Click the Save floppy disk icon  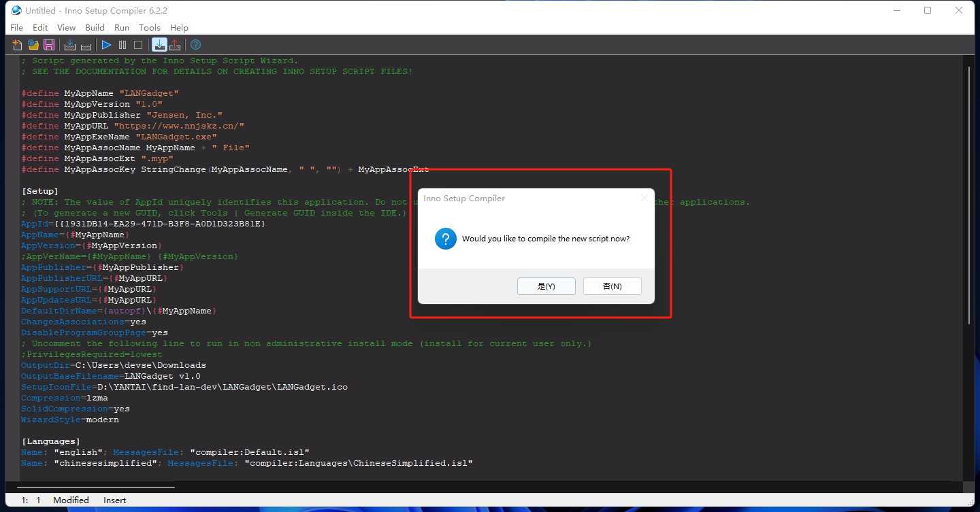click(x=49, y=45)
